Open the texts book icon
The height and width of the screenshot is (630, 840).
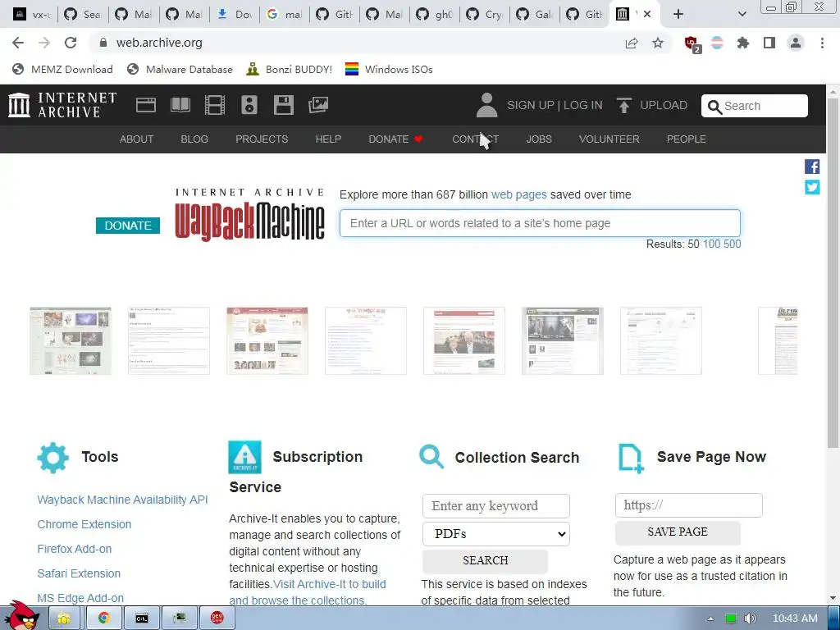[180, 105]
